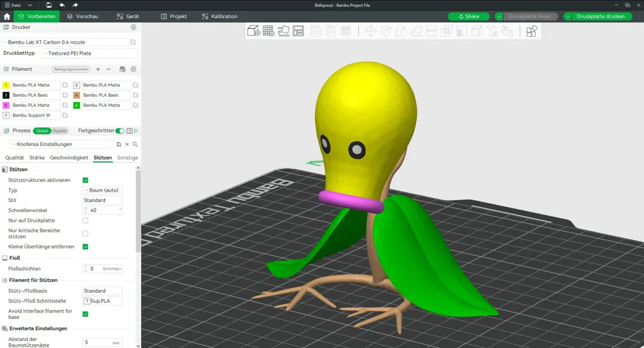Viewport: 644px width, 348px height.
Task: Click the Add plate grid icon
Action: pyautogui.click(x=269, y=31)
